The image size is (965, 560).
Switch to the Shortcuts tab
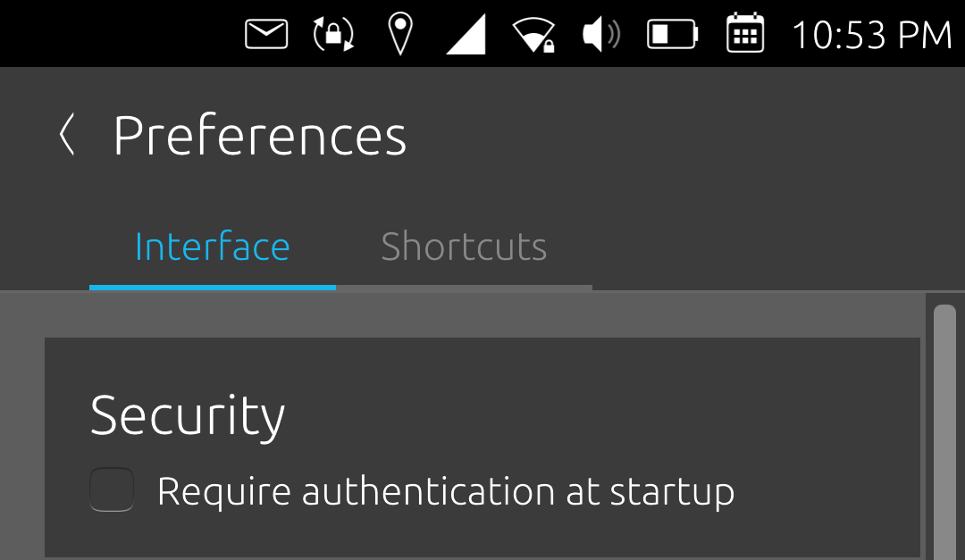pos(464,247)
